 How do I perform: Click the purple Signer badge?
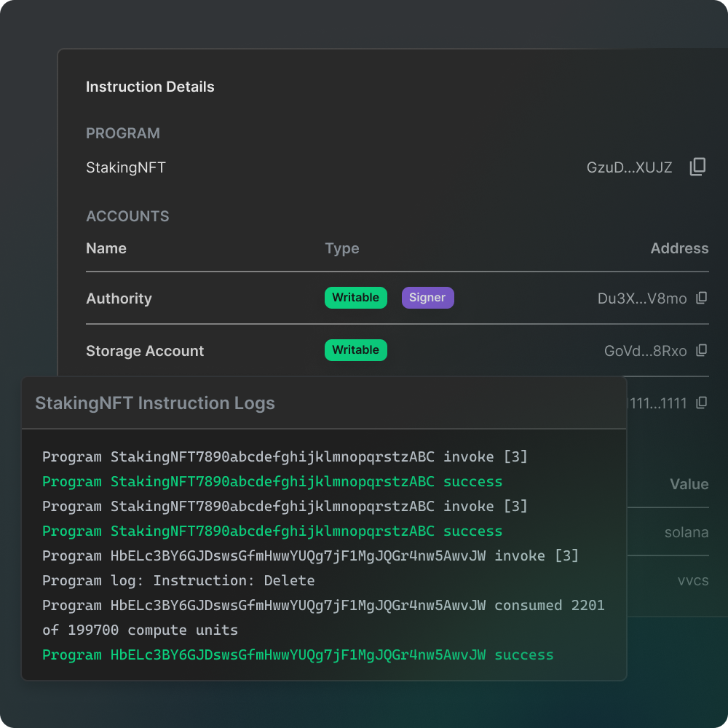pos(427,298)
